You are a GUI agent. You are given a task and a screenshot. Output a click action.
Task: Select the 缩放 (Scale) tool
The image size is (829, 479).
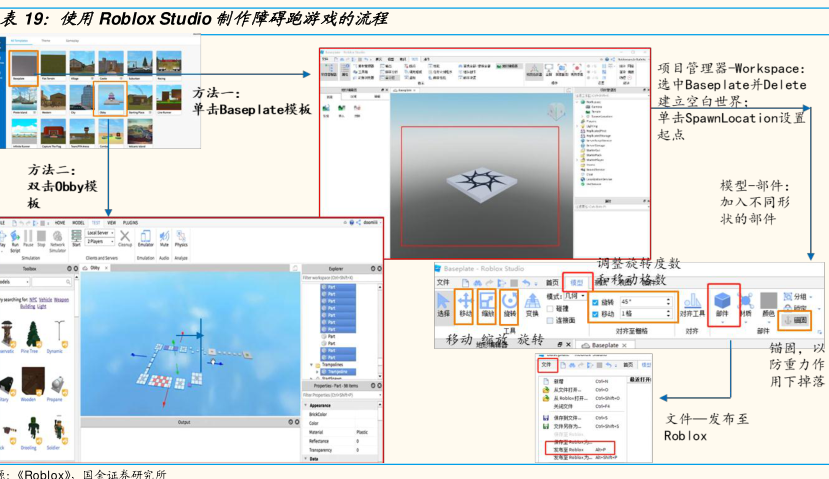(486, 305)
